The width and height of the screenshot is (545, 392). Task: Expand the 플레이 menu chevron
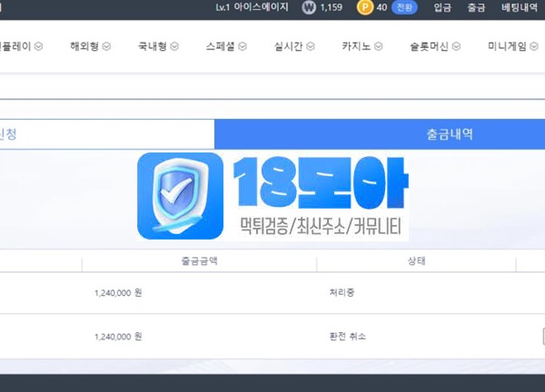tap(38, 46)
